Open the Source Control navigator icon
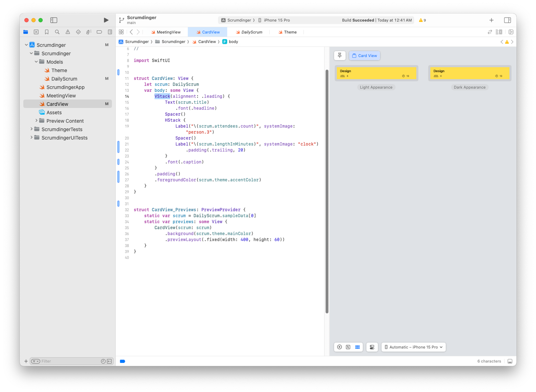The width and height of the screenshot is (536, 392). pos(36,32)
